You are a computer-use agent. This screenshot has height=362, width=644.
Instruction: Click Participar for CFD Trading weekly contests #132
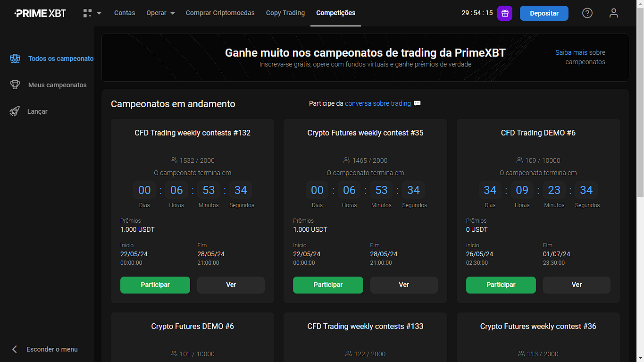(x=155, y=285)
